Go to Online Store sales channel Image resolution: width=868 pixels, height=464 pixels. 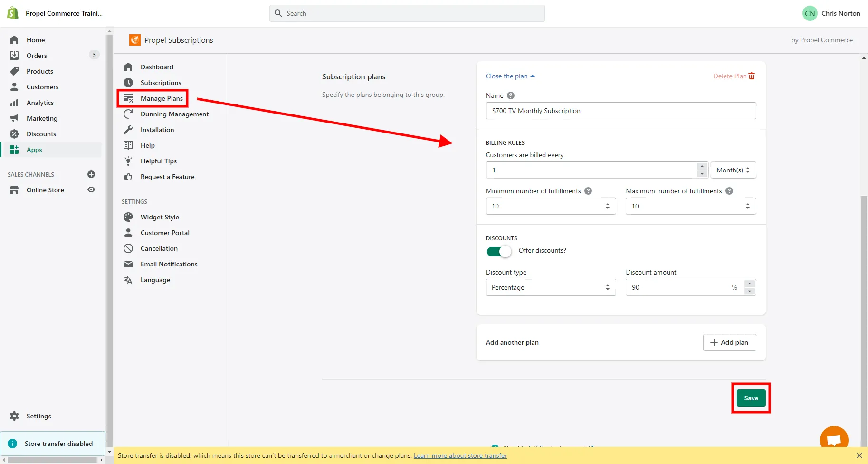(45, 190)
